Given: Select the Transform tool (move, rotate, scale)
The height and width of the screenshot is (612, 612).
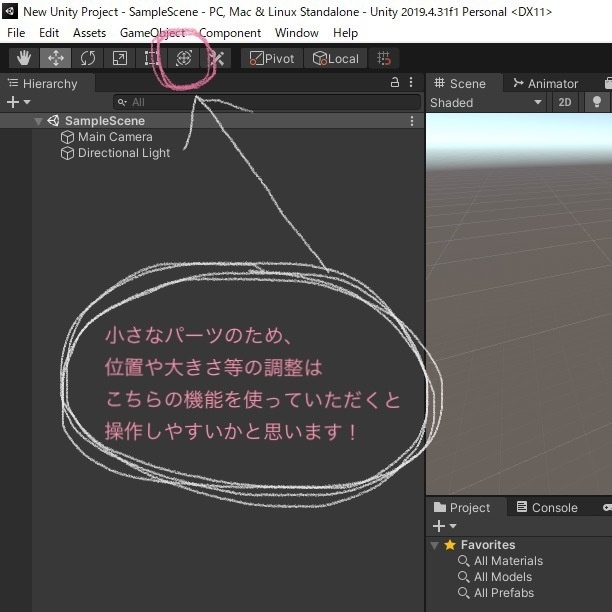Looking at the screenshot, I should pos(183,58).
